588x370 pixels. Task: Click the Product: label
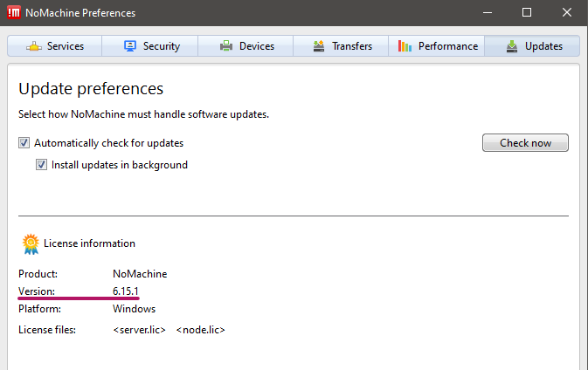click(38, 274)
